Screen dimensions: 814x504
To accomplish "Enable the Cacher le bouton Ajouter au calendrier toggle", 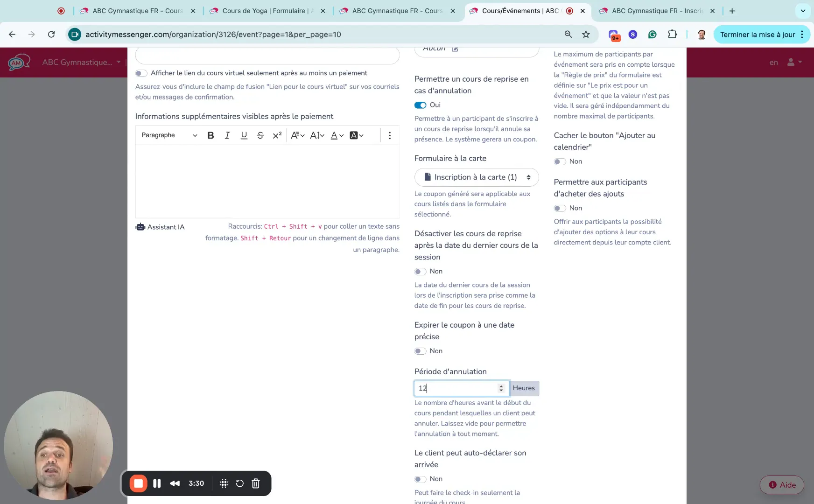I will pyautogui.click(x=560, y=161).
